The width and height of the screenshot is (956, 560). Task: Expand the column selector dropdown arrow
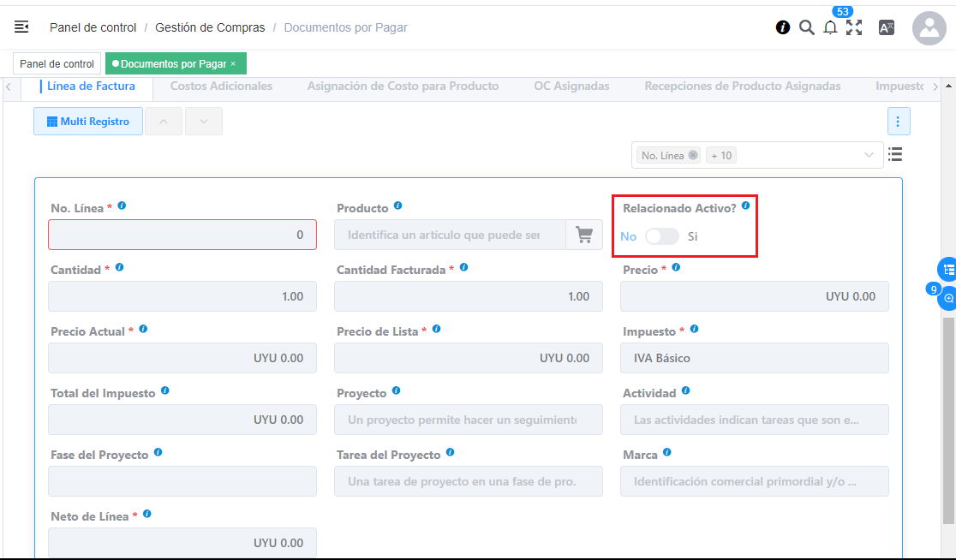[x=869, y=155]
